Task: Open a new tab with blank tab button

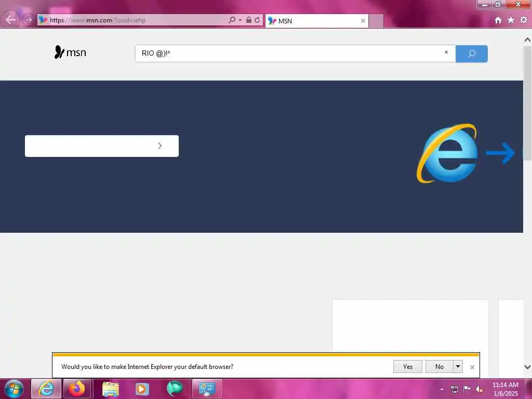Action: point(376,21)
